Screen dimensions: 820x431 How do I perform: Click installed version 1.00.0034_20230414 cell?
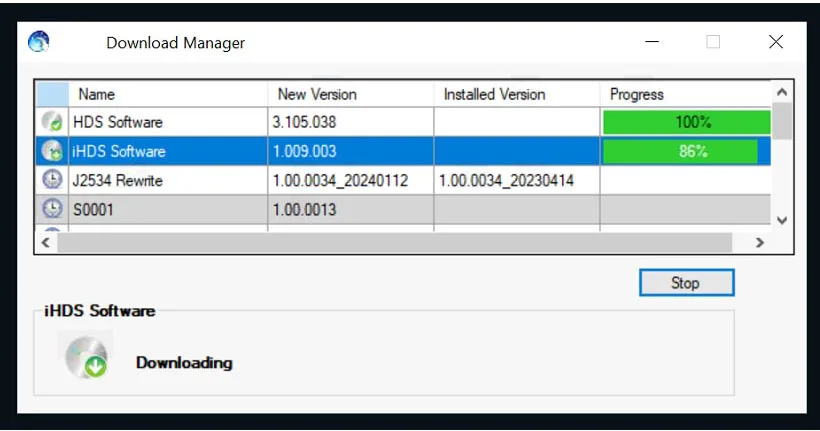517,180
